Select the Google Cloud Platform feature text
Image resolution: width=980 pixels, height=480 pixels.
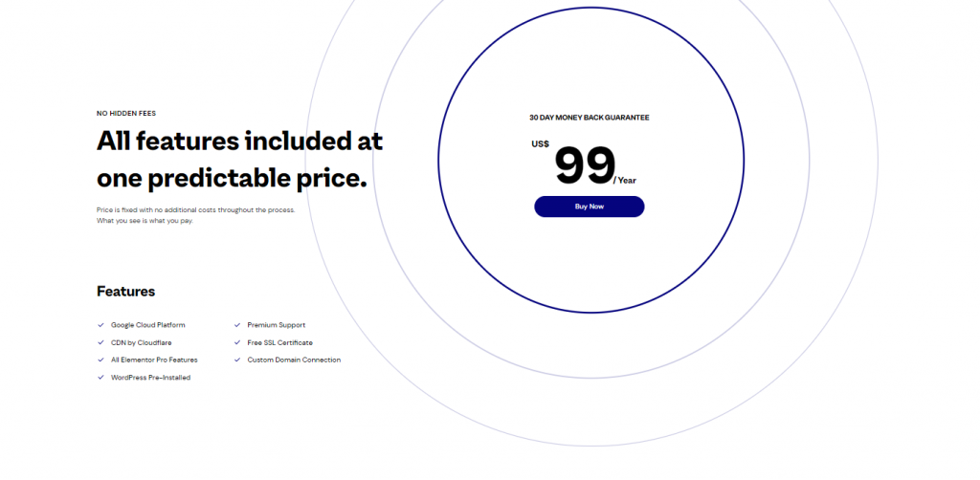(148, 325)
